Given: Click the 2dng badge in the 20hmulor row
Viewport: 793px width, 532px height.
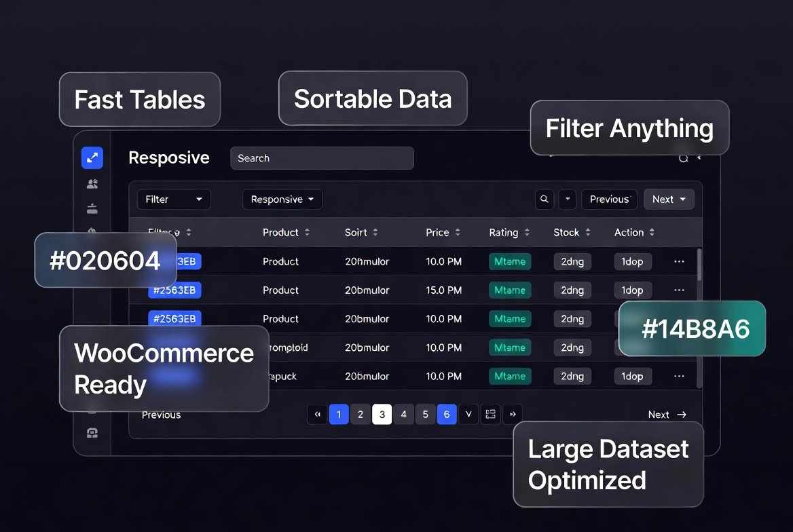Looking at the screenshot, I should (572, 261).
